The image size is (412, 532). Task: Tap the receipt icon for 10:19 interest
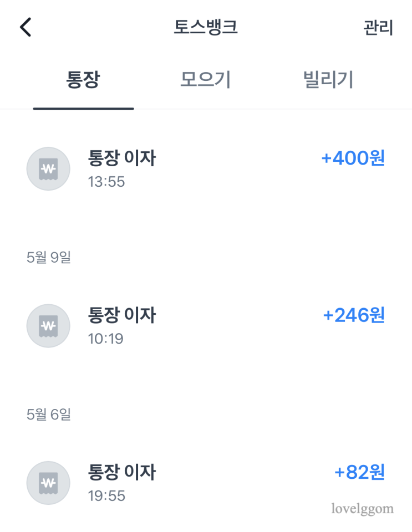coord(48,326)
